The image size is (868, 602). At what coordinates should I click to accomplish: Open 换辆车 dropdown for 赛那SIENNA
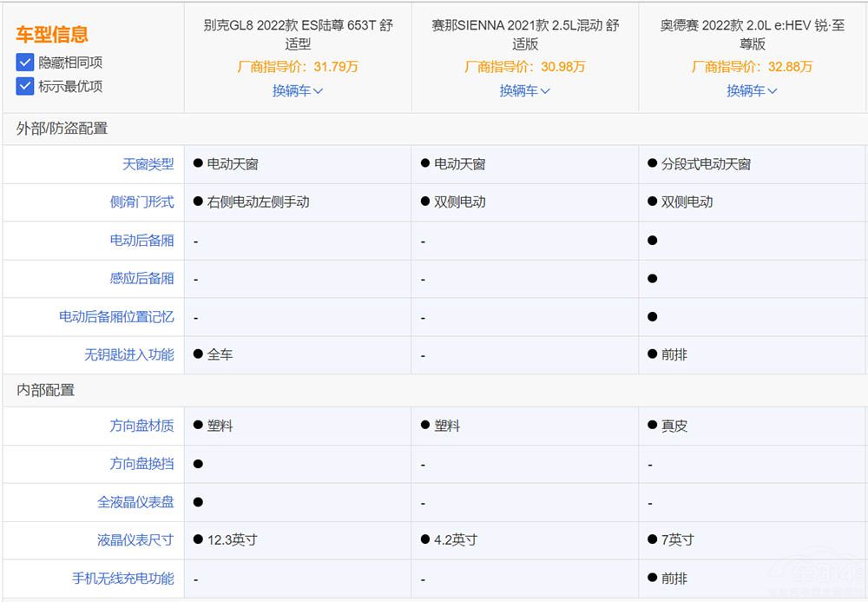coord(524,90)
